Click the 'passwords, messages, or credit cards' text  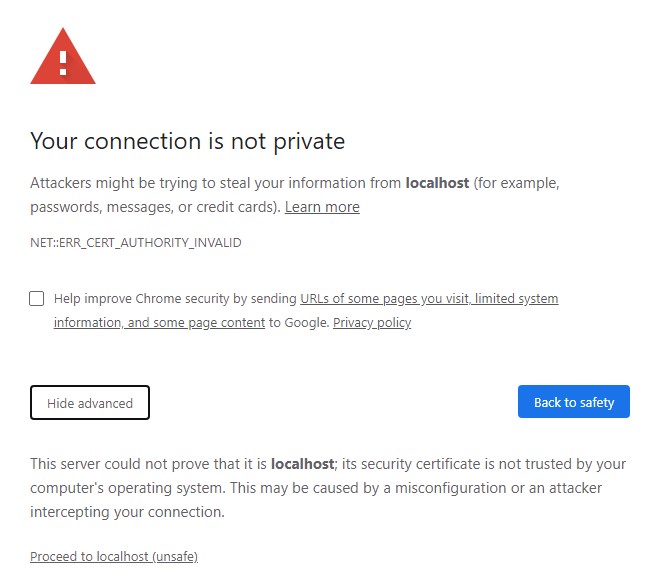[x=150, y=207]
